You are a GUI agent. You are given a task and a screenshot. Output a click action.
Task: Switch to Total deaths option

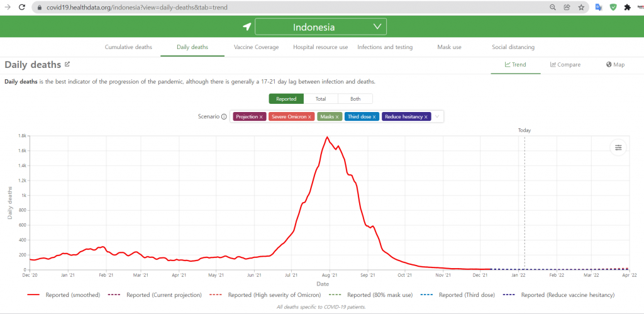pos(321,99)
